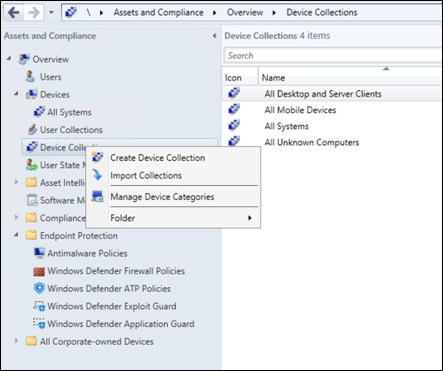This screenshot has width=443, height=371.
Task: Open the navigation history dropdown arrow
Action: (51, 13)
